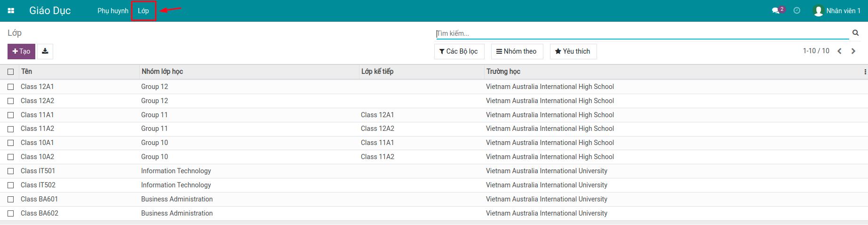Check the Class 10A1 row checkbox
Viewport: 868px width, 225px height.
11,143
